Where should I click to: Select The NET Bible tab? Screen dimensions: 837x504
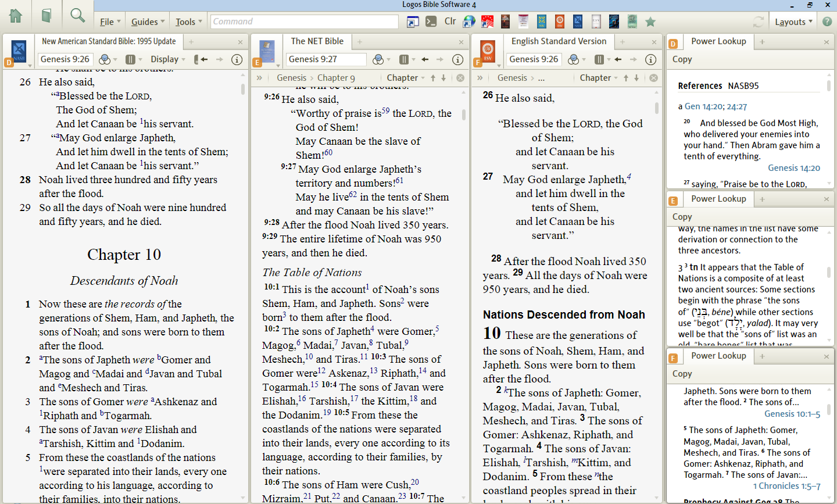[x=317, y=41]
